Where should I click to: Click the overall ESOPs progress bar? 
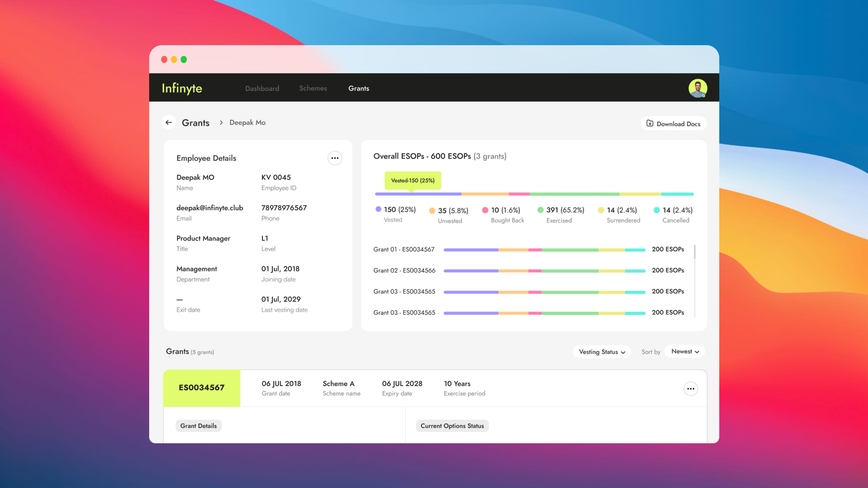(534, 194)
